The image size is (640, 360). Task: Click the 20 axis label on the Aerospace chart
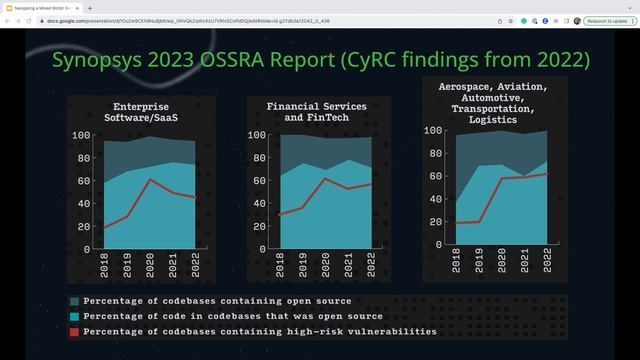(436, 222)
